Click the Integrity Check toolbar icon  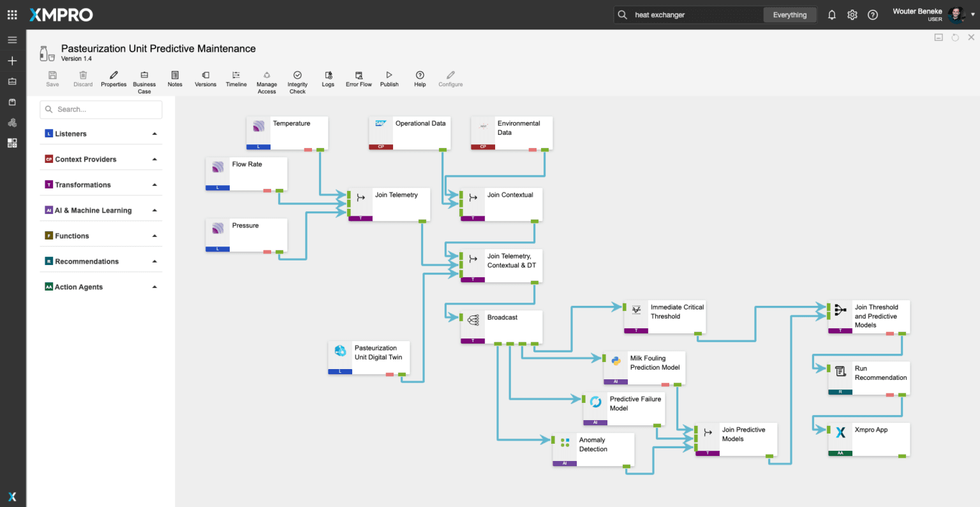pos(297,76)
